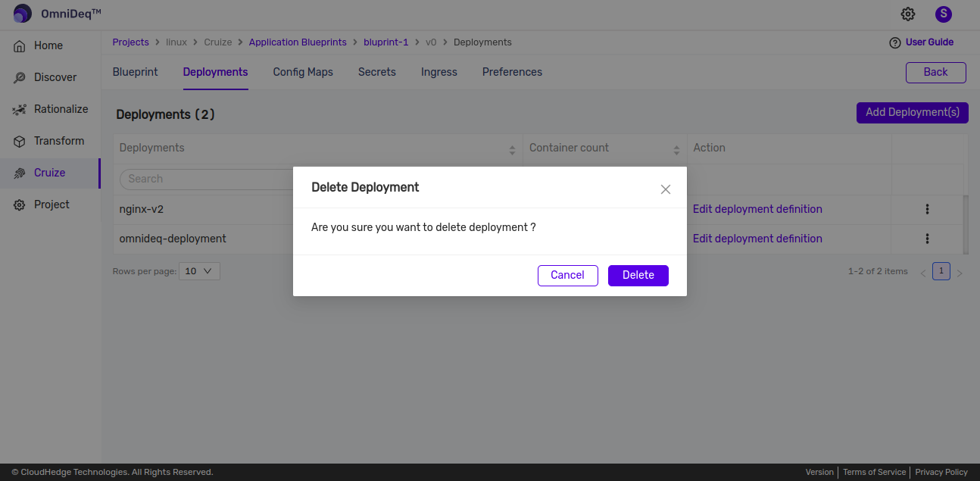Viewport: 980px width, 481px height.
Task: Open the Rows per page dropdown
Action: coord(199,270)
